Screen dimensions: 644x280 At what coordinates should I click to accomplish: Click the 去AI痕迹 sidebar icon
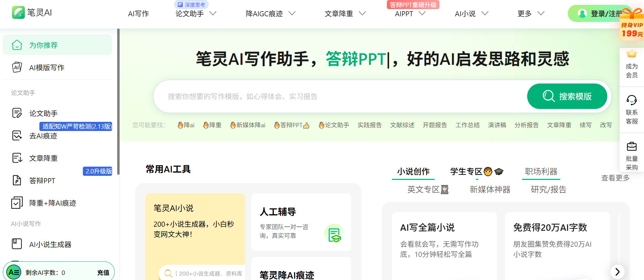(x=17, y=135)
